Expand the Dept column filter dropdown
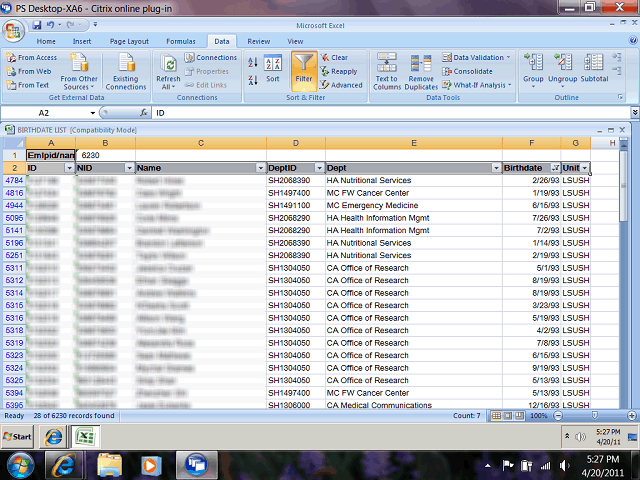The image size is (640, 480). click(495, 168)
